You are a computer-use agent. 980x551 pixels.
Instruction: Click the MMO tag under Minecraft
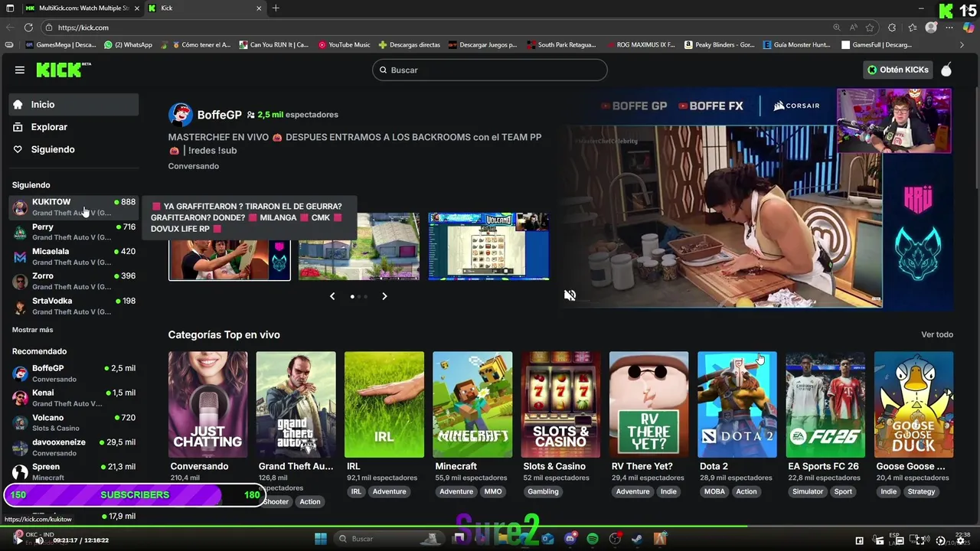[x=493, y=491]
